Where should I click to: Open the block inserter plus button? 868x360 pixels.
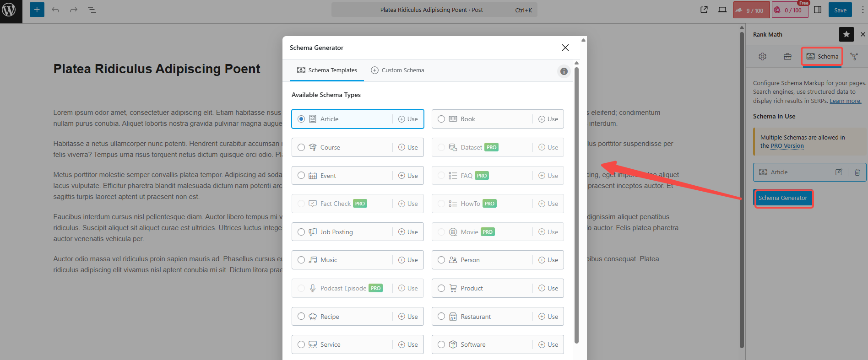pyautogui.click(x=37, y=10)
